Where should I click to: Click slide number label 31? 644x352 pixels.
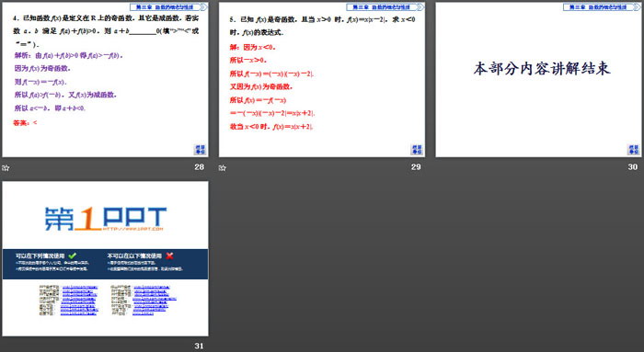pos(200,346)
